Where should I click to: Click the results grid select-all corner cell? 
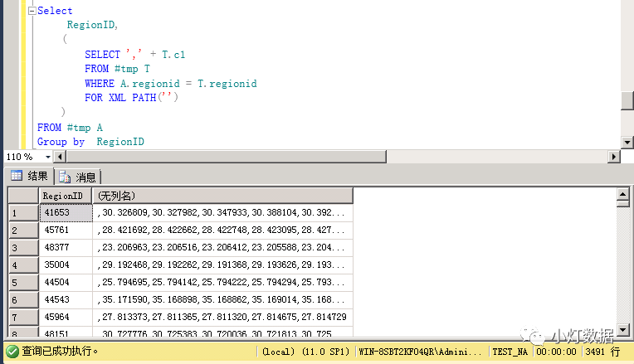(23, 196)
